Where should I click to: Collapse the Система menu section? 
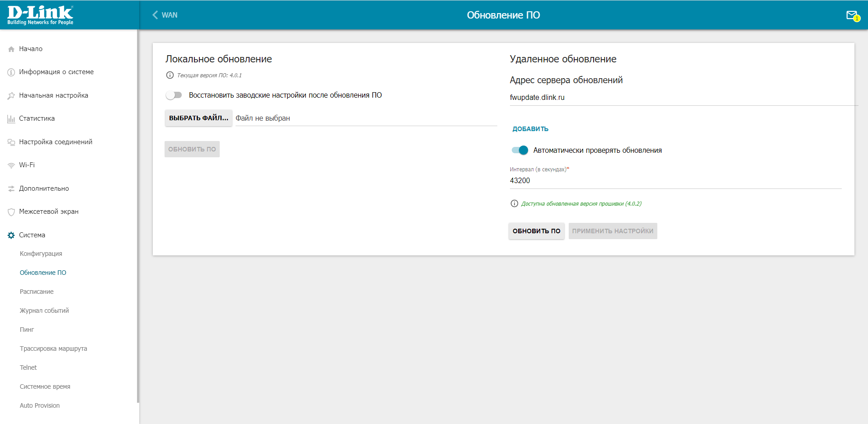click(x=32, y=235)
